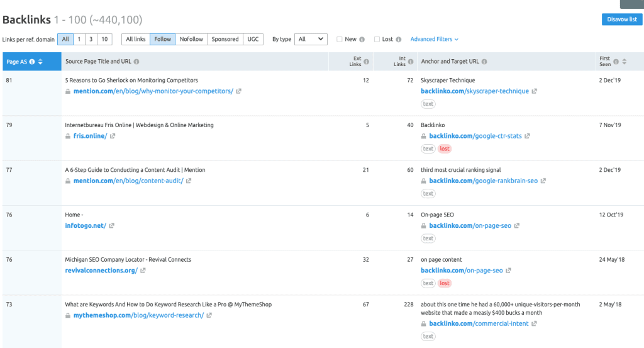Image resolution: width=644 pixels, height=348 pixels.
Task: Click info icon next to Page AS header
Action: tap(32, 62)
